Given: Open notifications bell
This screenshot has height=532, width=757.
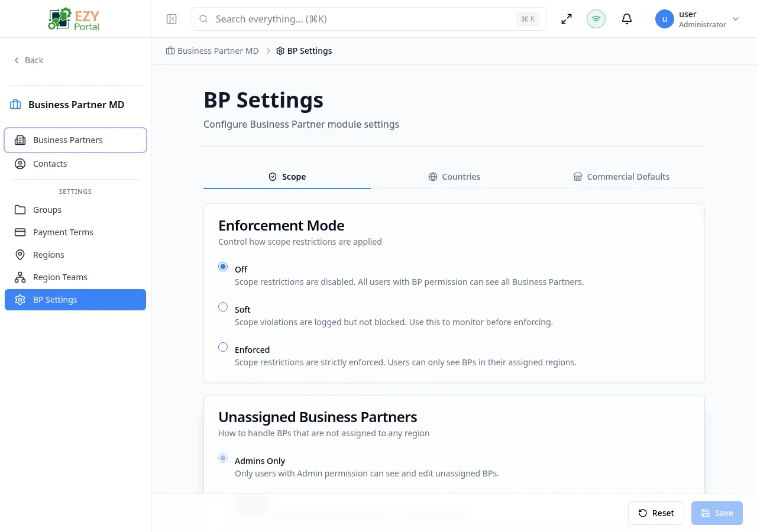Looking at the screenshot, I should tap(627, 19).
